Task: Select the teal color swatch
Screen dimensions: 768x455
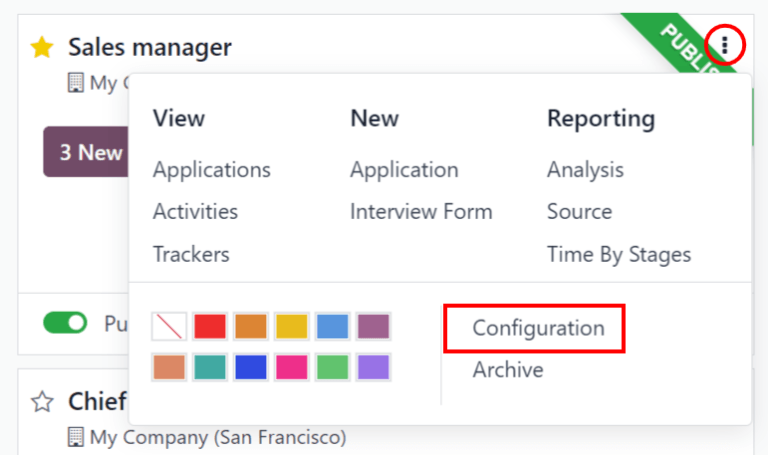Action: coord(209,367)
